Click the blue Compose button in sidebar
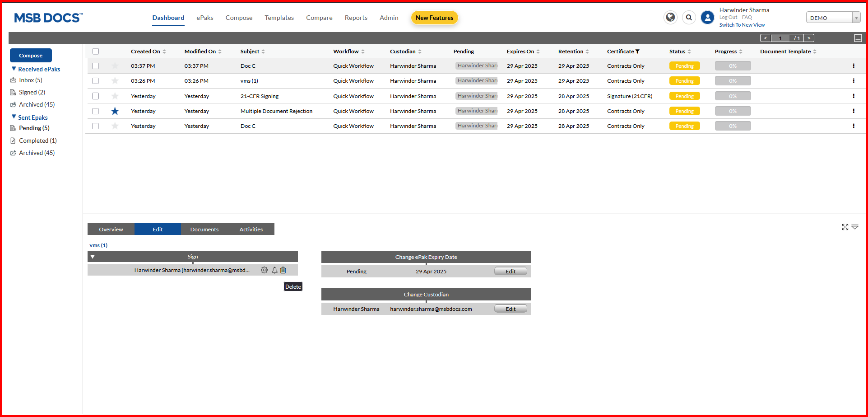 31,56
